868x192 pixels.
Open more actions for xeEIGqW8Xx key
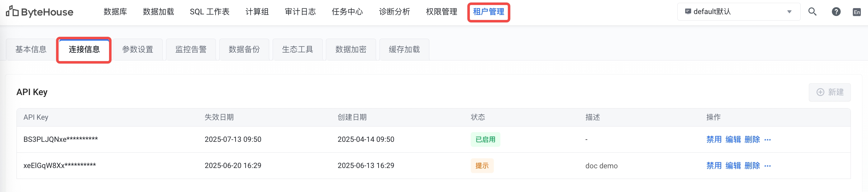point(768,166)
